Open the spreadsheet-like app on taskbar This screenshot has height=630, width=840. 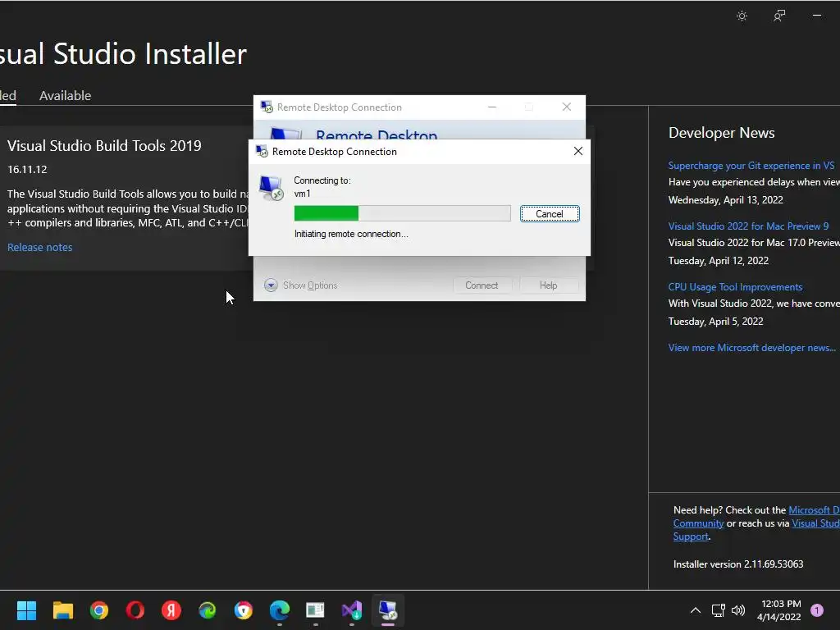(x=316, y=610)
